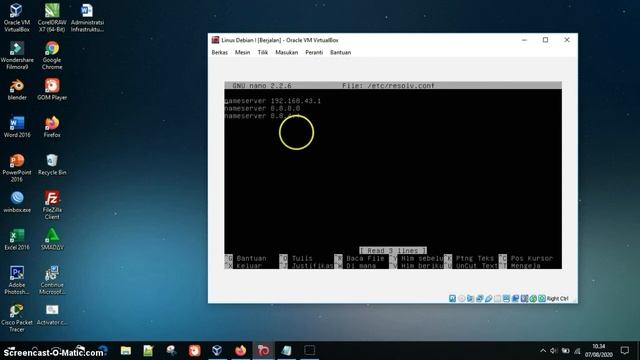The height and width of the screenshot is (360, 640).
Task: Open the Peranti menu
Action: (314, 52)
